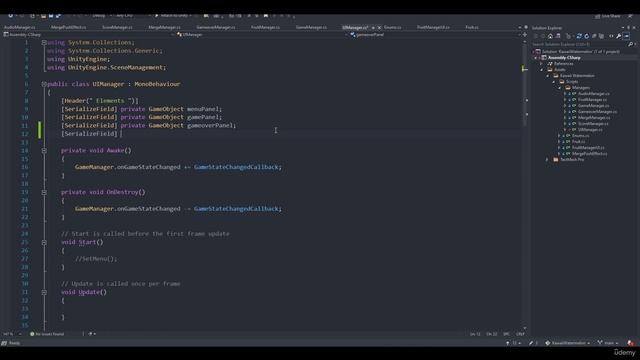Click Sync with Active Document icon

tap(579, 36)
